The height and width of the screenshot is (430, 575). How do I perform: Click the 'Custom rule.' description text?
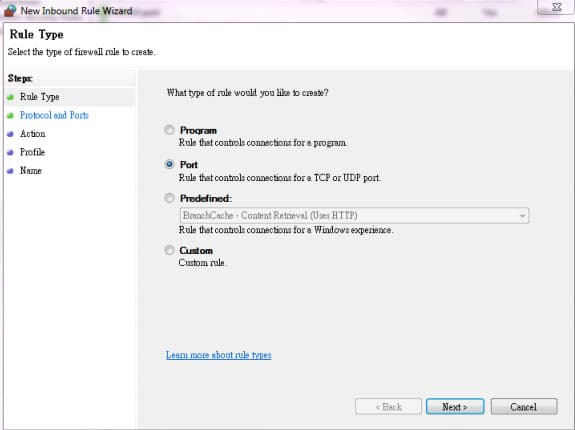coord(202,263)
